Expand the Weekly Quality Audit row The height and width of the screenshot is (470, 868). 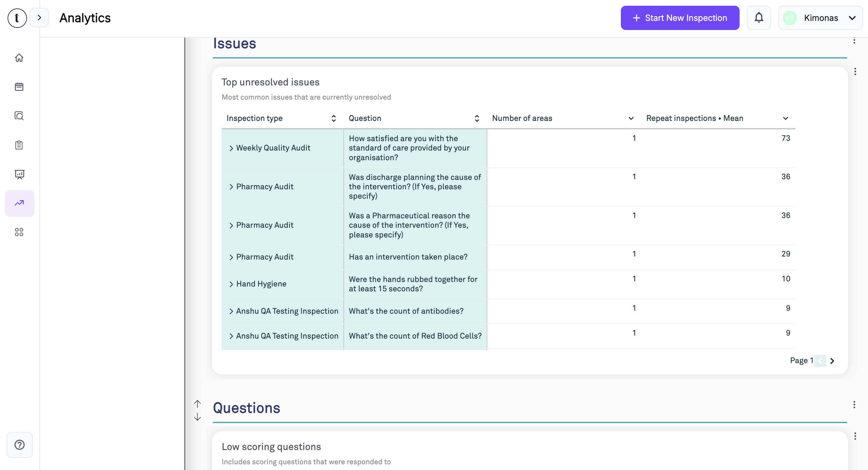pyautogui.click(x=231, y=148)
